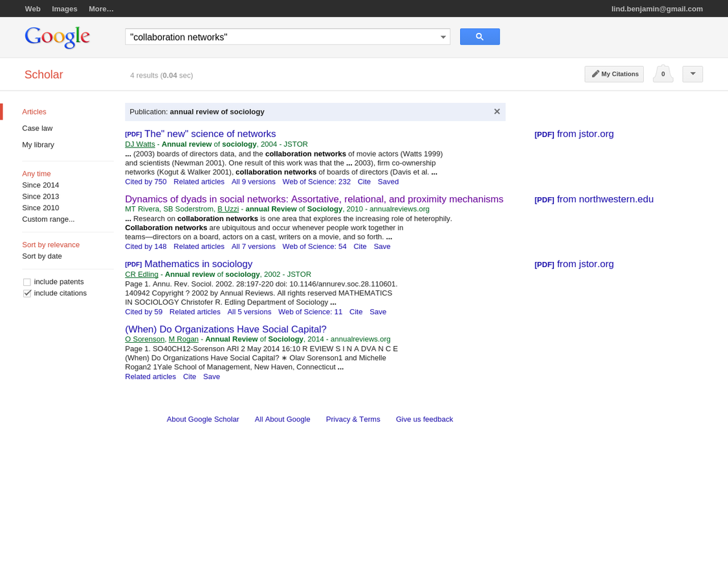Expand the search box dropdown arrow
The image size is (728, 582).
click(x=443, y=37)
